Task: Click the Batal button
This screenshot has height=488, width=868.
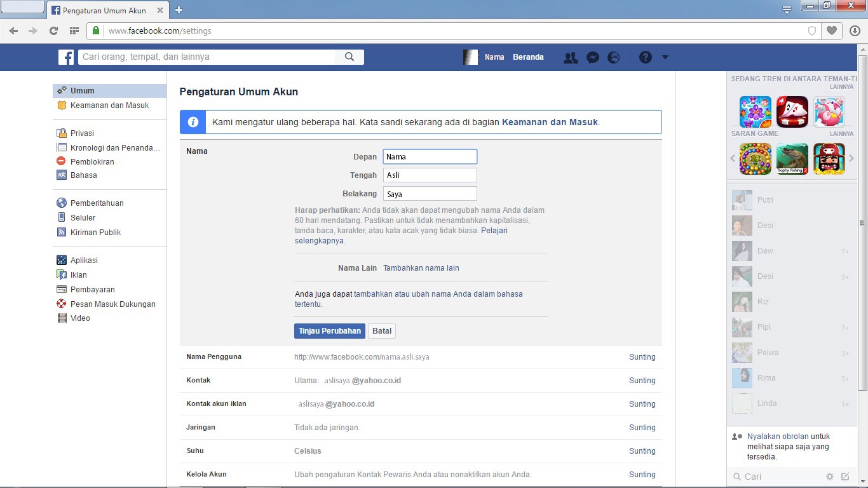Action: (382, 331)
